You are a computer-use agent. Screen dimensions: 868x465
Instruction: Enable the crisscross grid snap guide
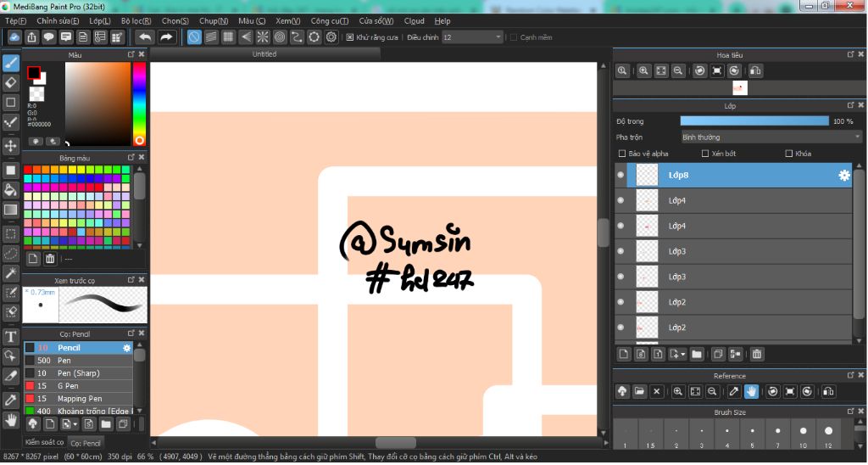coord(228,37)
